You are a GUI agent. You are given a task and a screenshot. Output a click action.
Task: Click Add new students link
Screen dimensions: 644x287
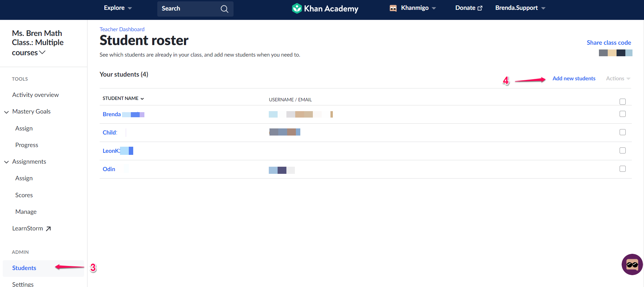click(574, 78)
